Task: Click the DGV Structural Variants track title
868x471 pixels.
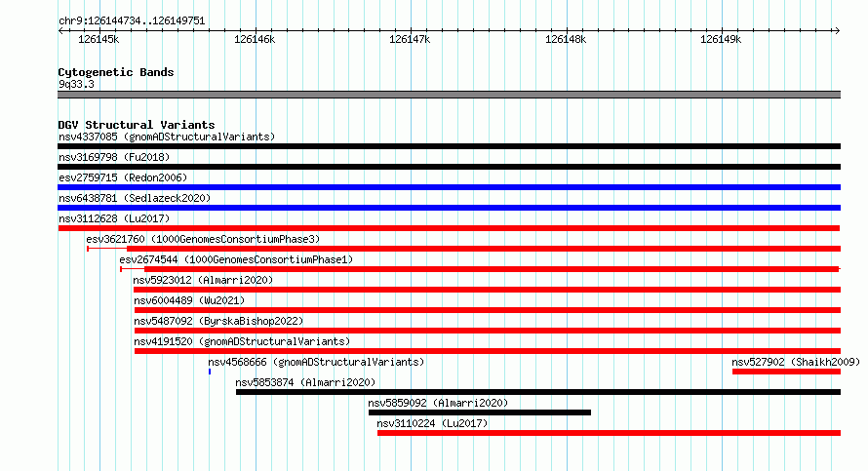Action: coord(137,125)
